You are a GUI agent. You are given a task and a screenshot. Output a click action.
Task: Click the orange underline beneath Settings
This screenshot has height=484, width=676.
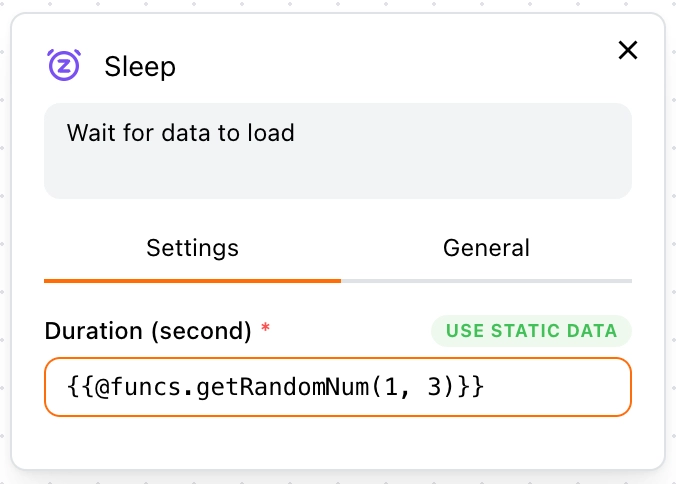(192, 281)
